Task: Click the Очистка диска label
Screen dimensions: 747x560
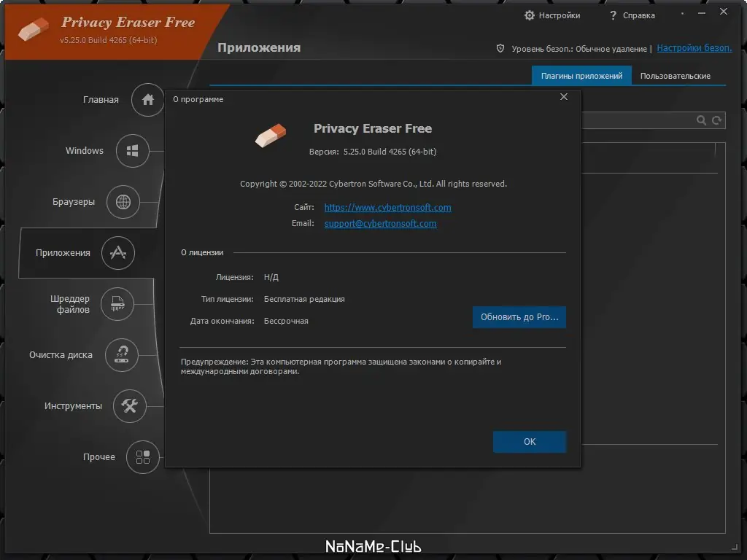Action: click(x=61, y=355)
